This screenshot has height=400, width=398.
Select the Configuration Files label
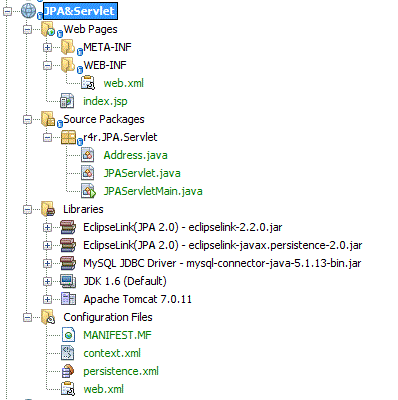[x=108, y=317]
